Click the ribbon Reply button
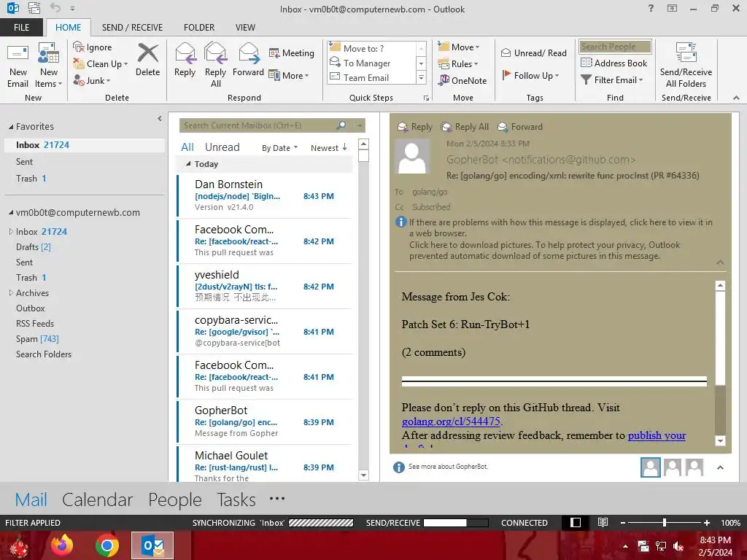This screenshot has width=747, height=560. tap(185, 60)
